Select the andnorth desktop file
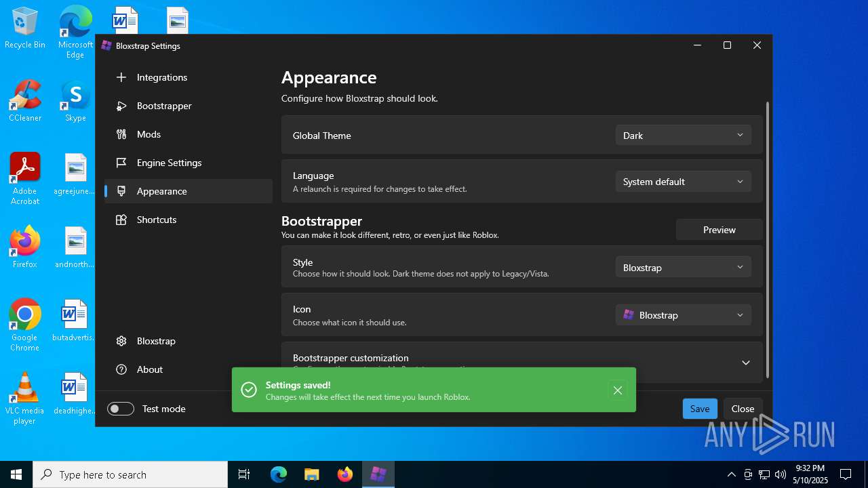Screen dimensions: 868x488 coord(75,248)
